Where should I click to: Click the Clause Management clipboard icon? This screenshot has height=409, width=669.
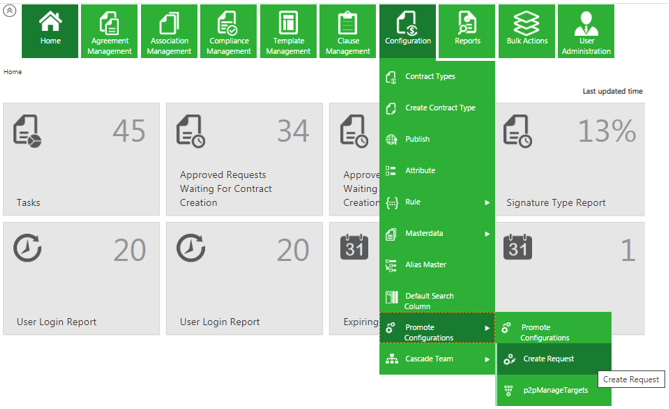pyautogui.click(x=347, y=22)
